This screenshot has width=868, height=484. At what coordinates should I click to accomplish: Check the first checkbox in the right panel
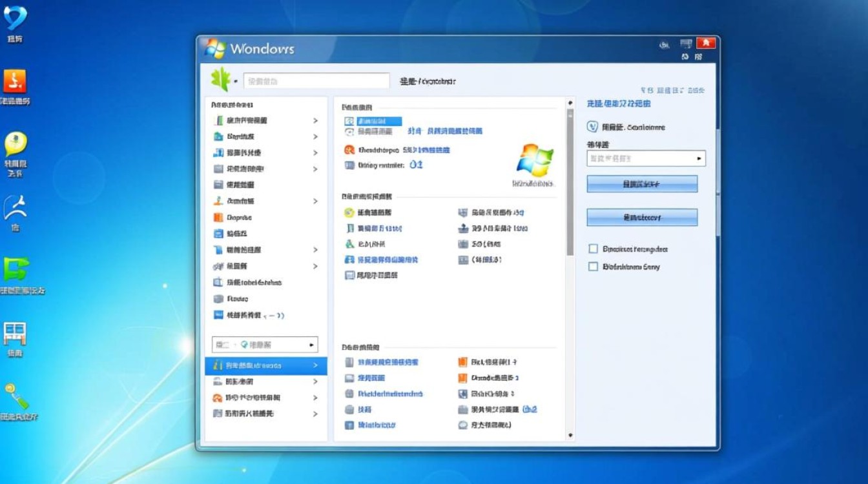(x=592, y=248)
